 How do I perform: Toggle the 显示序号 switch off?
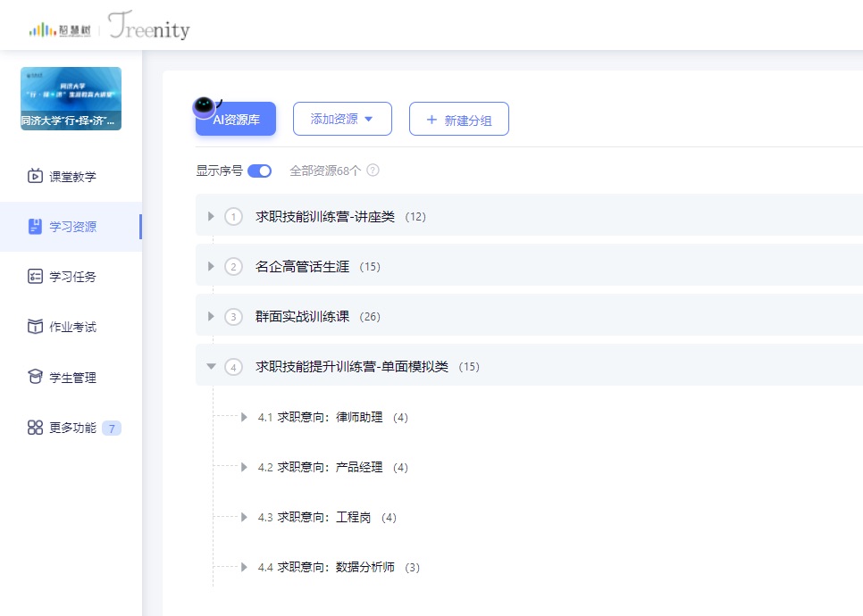tap(259, 171)
